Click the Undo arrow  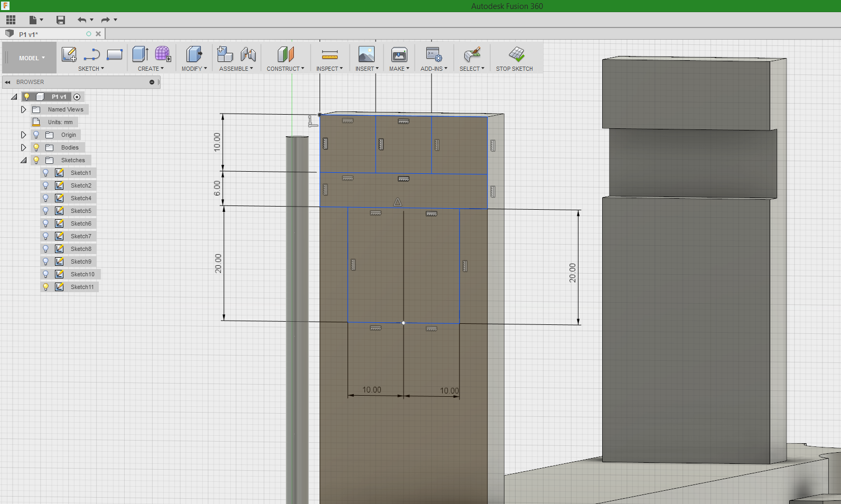pos(82,20)
